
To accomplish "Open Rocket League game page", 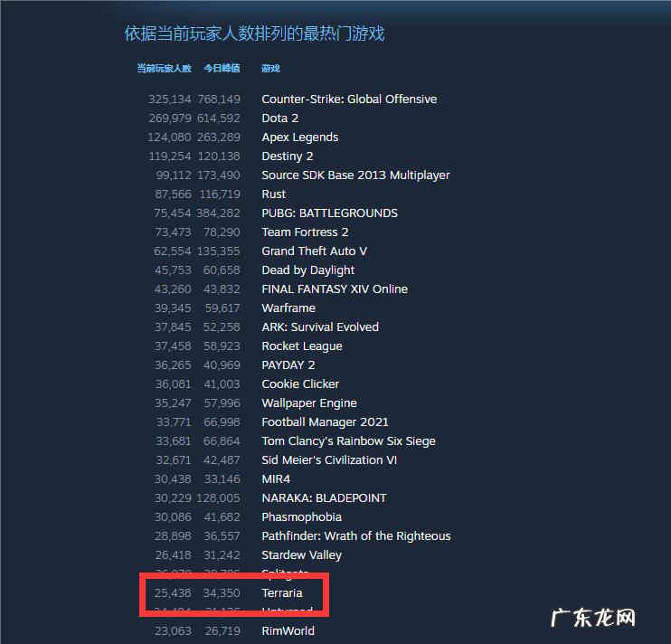I will tap(302, 346).
